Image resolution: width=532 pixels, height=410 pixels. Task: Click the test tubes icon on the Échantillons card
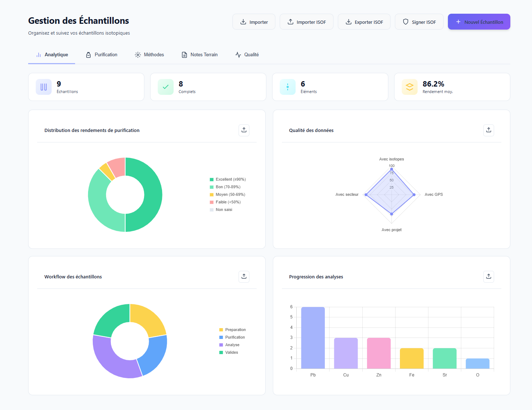pos(43,87)
